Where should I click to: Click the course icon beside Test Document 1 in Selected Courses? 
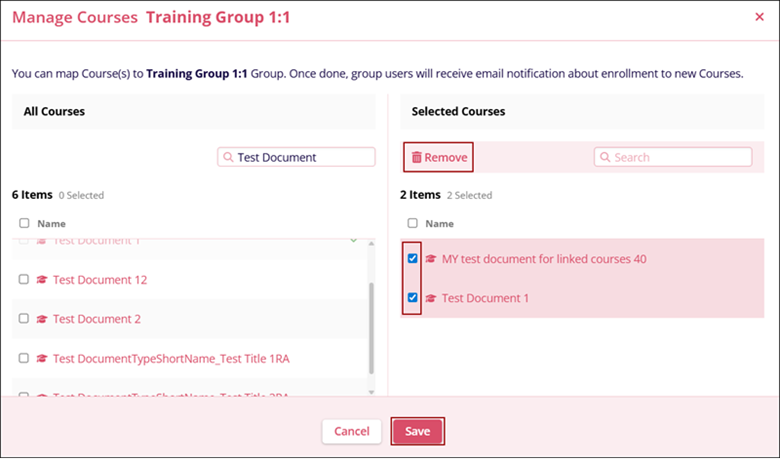click(x=431, y=298)
